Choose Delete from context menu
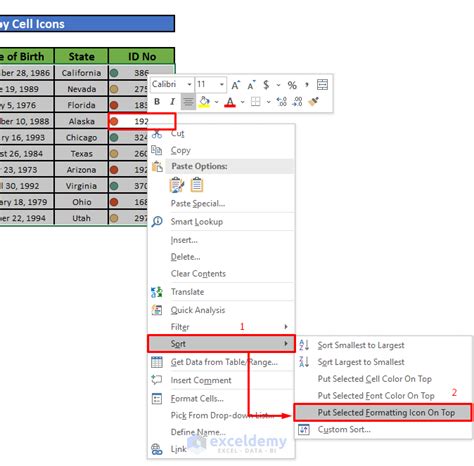Viewport: 474px width, 466px height. click(185, 257)
